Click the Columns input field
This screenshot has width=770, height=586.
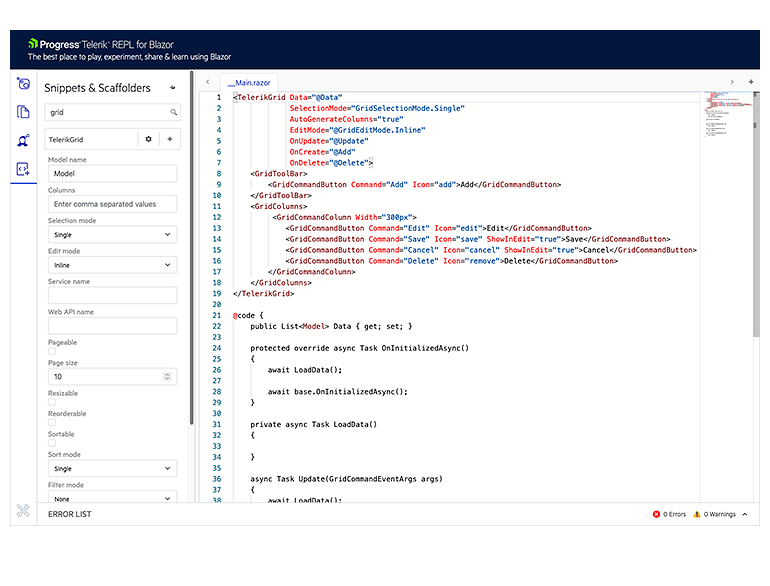pyautogui.click(x=112, y=204)
